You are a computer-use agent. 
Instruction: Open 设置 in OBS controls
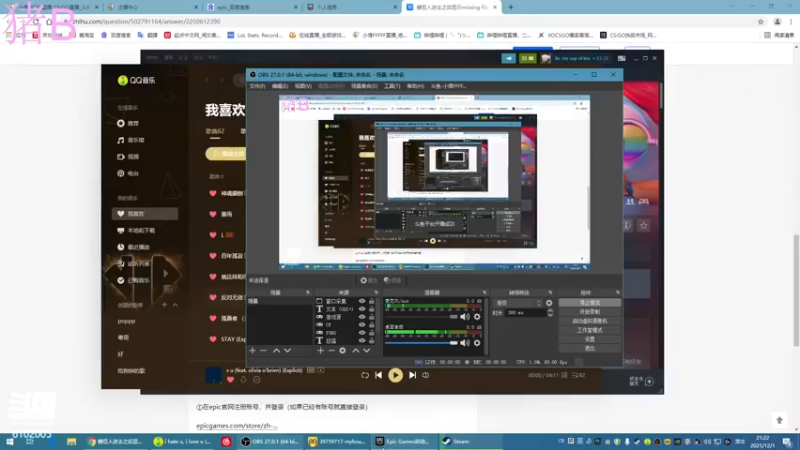pos(590,339)
